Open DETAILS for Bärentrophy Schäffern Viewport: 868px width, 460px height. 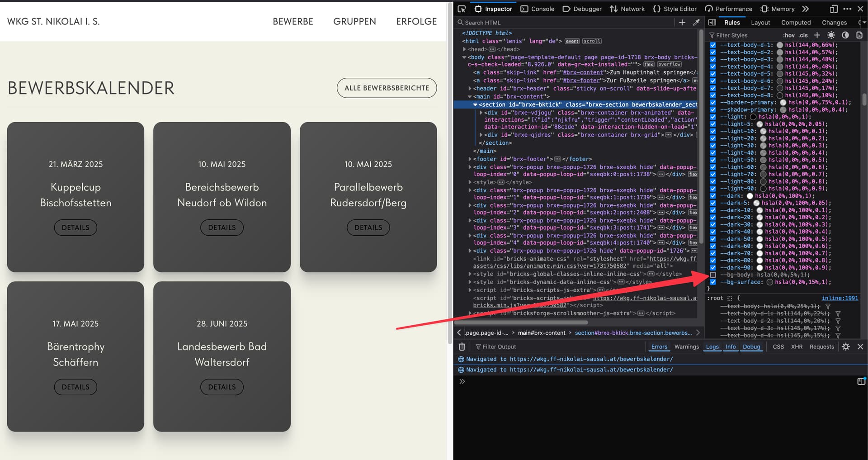coord(75,387)
